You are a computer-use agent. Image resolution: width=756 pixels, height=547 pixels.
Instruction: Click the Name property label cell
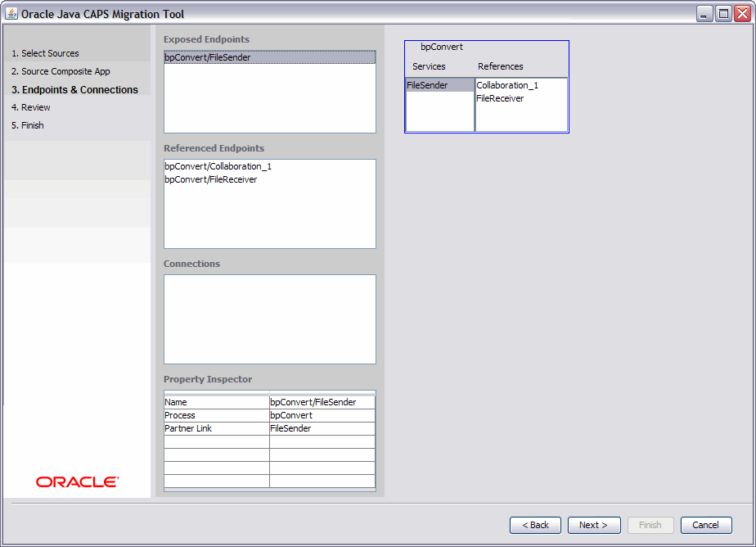[217, 402]
